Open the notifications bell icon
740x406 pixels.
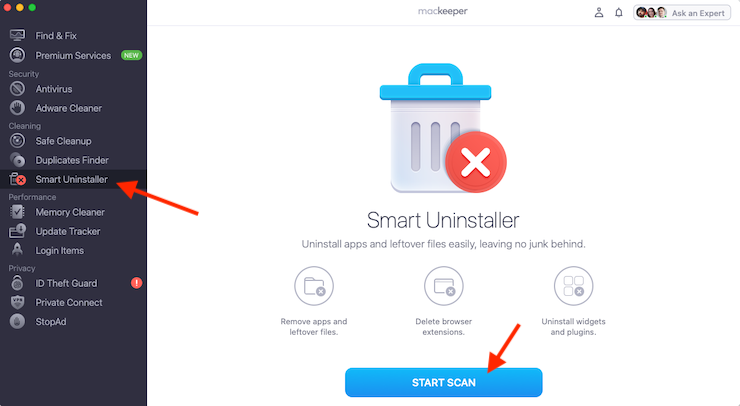[618, 13]
